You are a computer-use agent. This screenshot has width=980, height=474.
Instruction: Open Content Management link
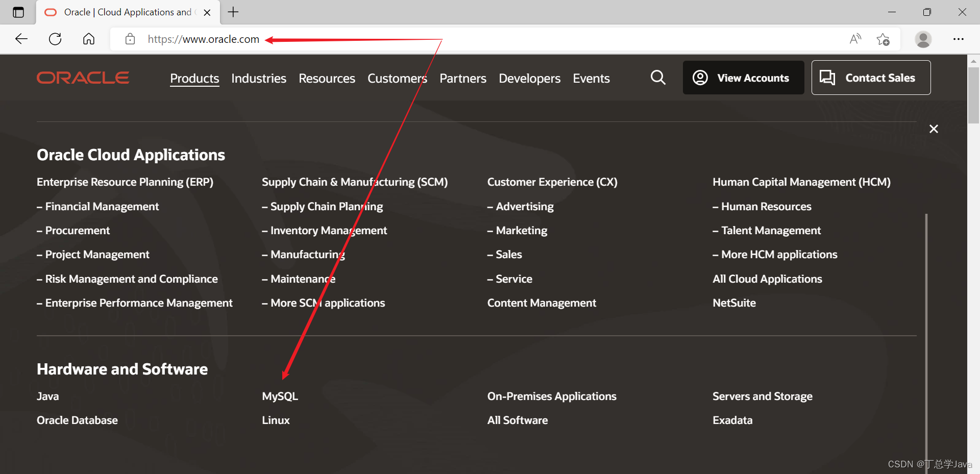click(x=542, y=303)
